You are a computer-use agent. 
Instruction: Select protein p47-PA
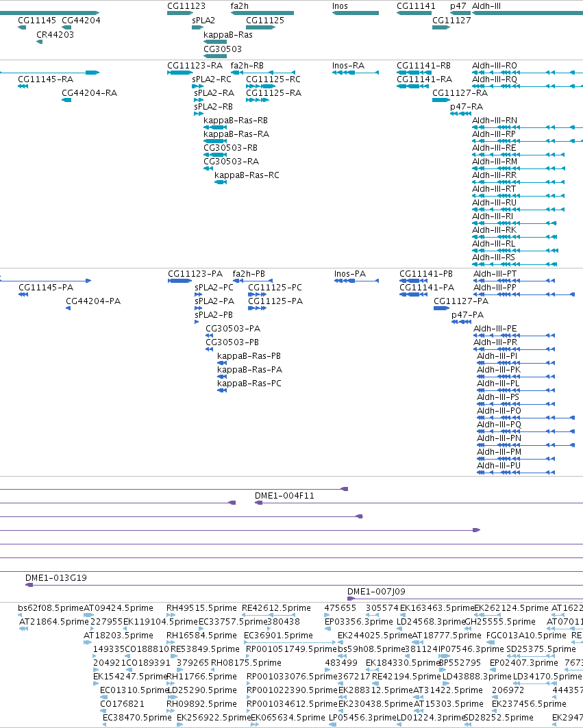(x=467, y=315)
